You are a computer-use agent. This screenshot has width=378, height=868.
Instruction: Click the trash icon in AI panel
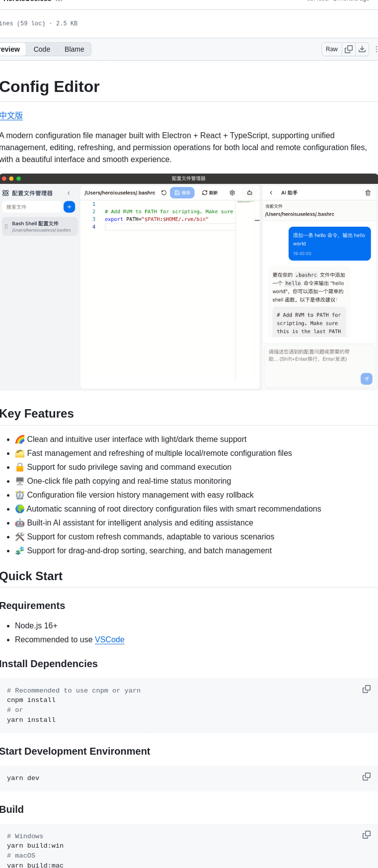(368, 193)
